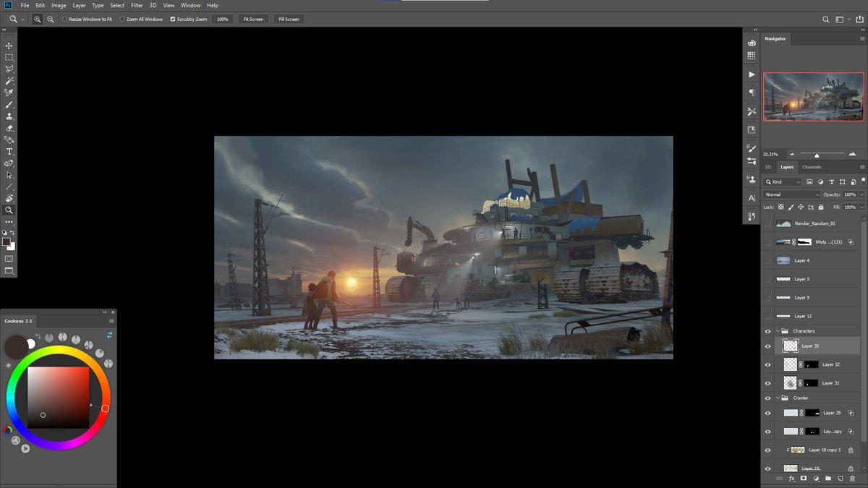Show Layer 4 visibility box
This screenshot has width=868, height=488.
pos(768,260)
